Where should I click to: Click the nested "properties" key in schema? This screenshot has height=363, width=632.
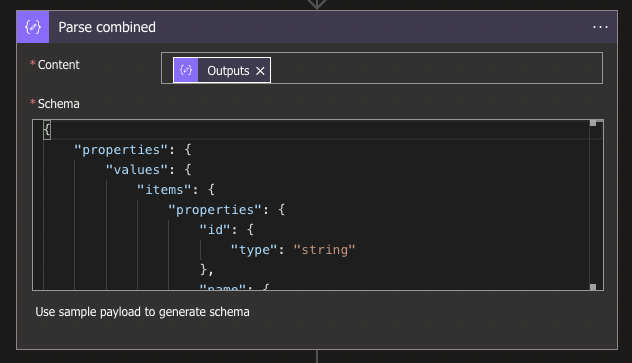pos(215,210)
